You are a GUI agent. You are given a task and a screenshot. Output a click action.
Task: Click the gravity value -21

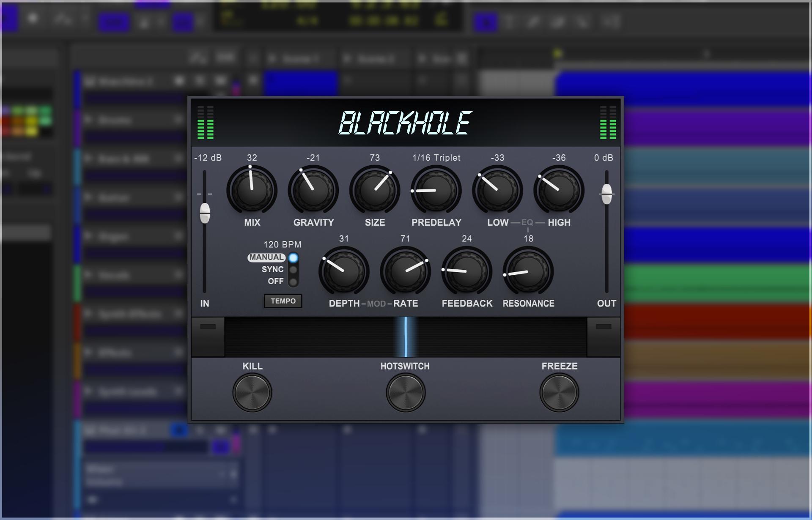coord(313,158)
